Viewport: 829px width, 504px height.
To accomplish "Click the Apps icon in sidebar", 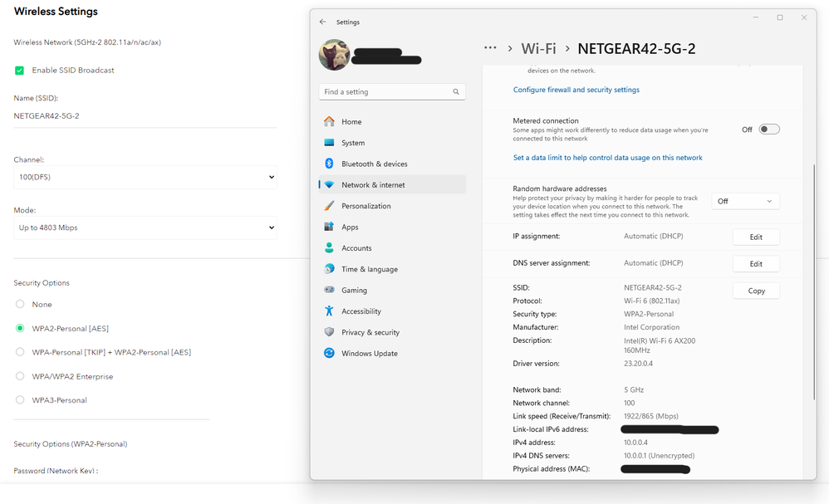I will coord(329,227).
